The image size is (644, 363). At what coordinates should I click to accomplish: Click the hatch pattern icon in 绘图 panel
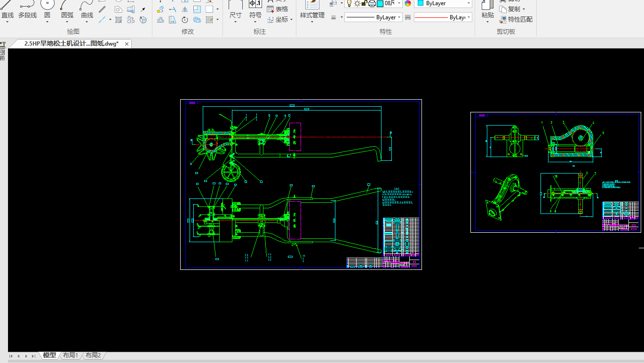(119, 20)
